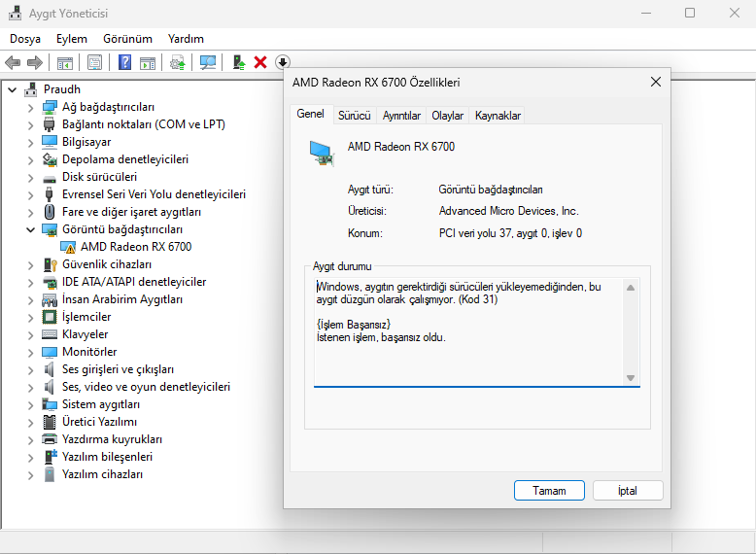Click the Bağlantı noktaları port icon
The width and height of the screenshot is (756, 554).
[50, 124]
